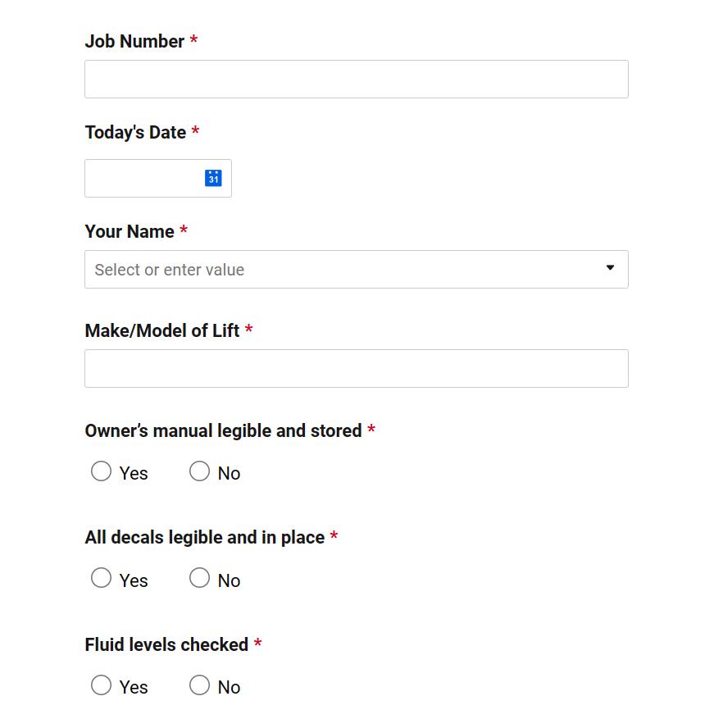Click the Fluid levels checked heading
The width and height of the screenshot is (714, 728).
tap(166, 645)
